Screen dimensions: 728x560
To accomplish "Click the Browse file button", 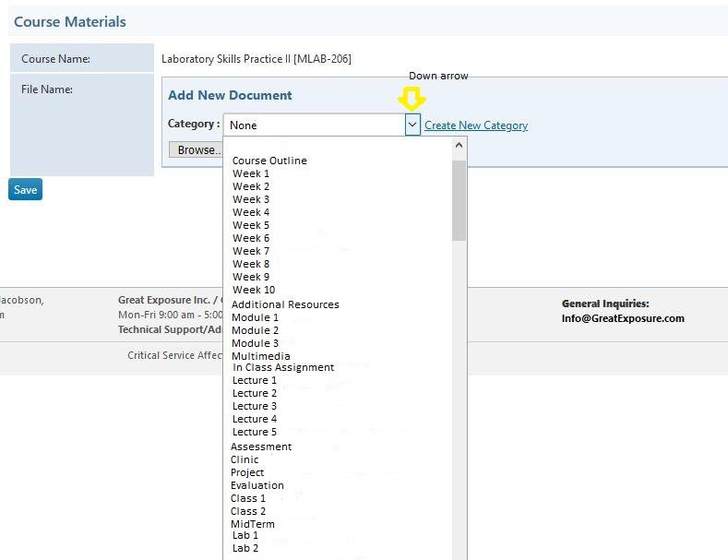I will (196, 149).
